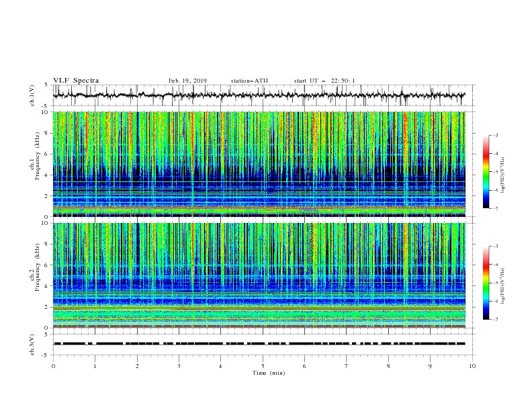532x411 pixels.
Task: Click the ch.2 'Frequency (kHz)' axis label
Action: coord(37,267)
